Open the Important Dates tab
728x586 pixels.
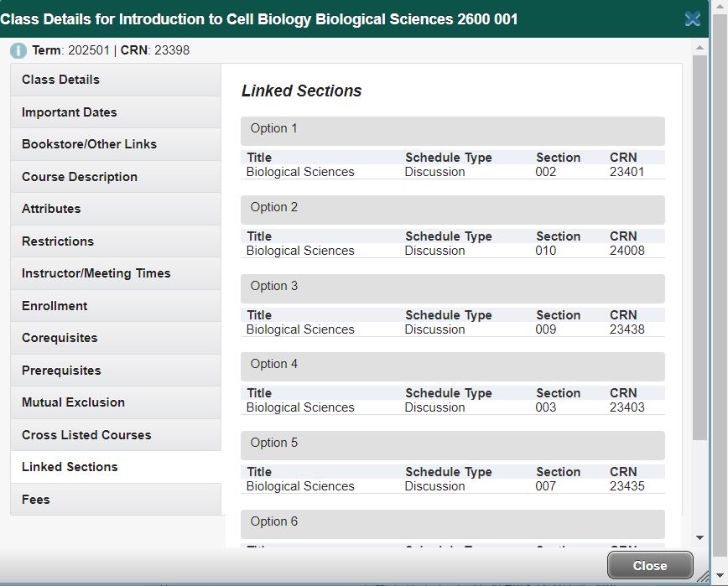pos(116,112)
